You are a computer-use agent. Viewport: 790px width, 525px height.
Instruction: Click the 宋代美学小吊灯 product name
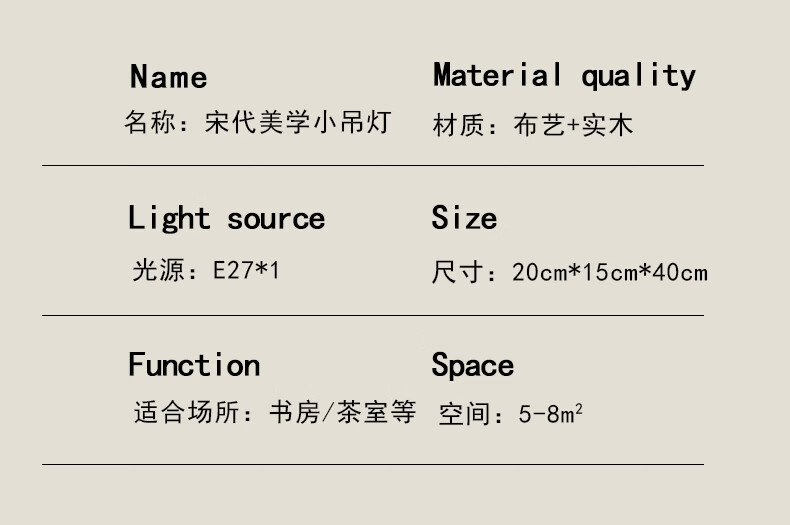tap(297, 124)
